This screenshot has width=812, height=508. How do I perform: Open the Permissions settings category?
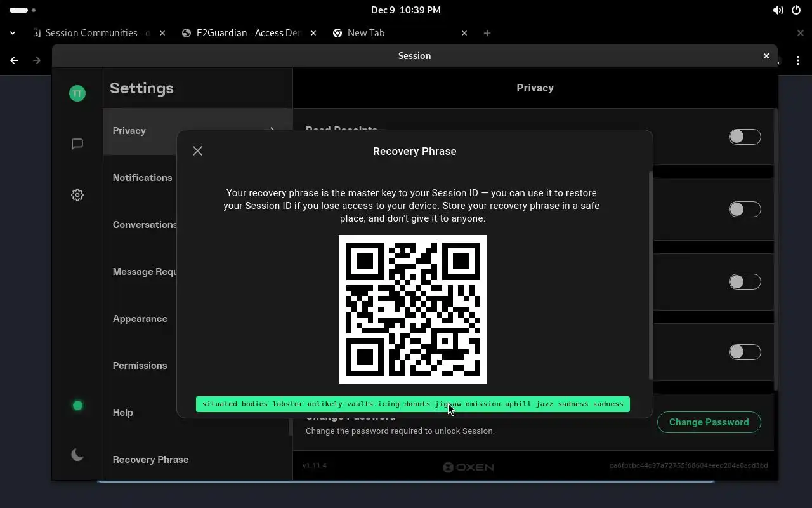[x=140, y=366]
